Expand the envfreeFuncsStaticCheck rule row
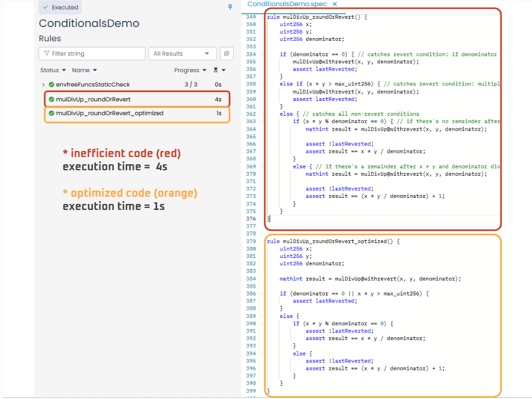The width and height of the screenshot is (532, 399). click(x=43, y=84)
